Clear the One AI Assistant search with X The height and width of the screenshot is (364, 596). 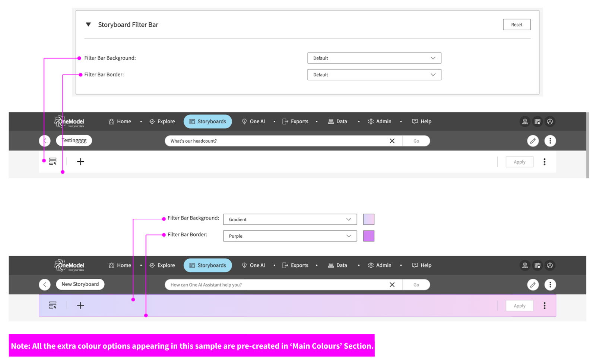392,285
